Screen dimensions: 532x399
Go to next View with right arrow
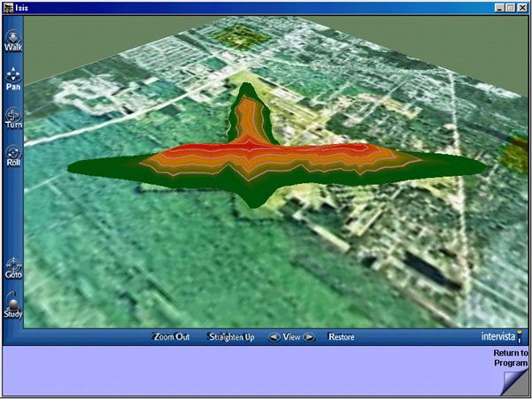pos(309,337)
